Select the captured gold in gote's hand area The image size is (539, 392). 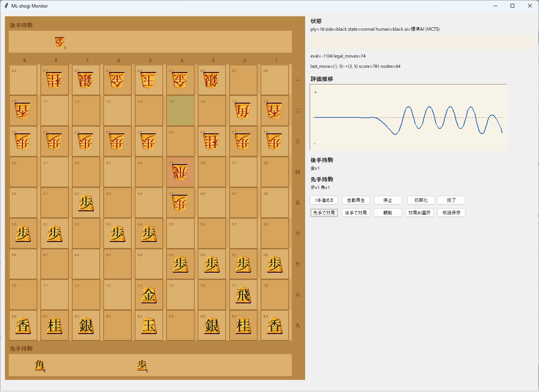[x=60, y=42]
